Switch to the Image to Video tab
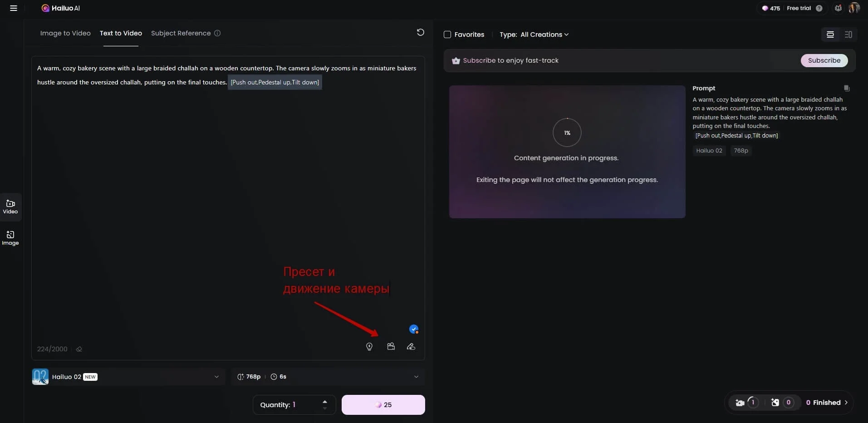This screenshot has height=423, width=868. pos(65,33)
